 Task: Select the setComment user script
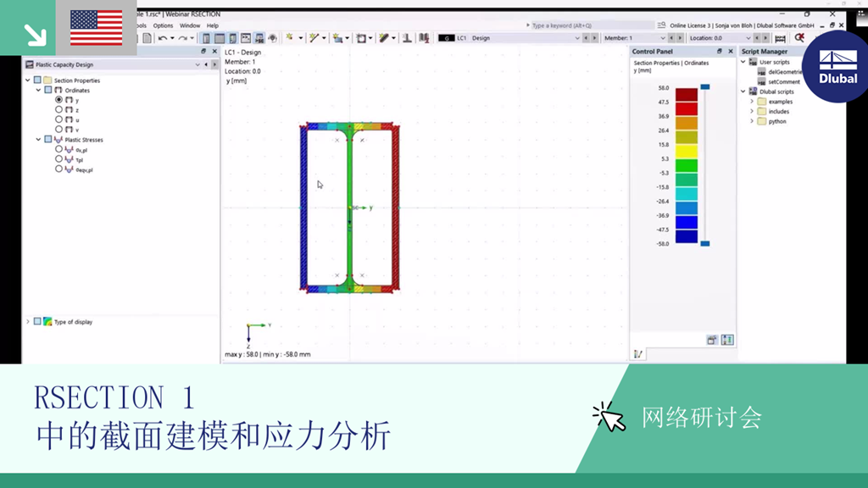[783, 82]
